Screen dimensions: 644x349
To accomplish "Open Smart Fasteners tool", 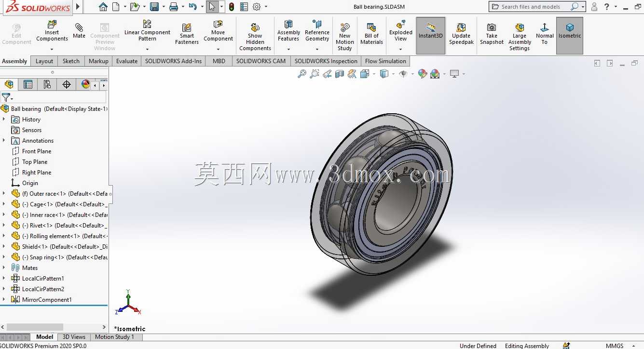I will coord(187,34).
